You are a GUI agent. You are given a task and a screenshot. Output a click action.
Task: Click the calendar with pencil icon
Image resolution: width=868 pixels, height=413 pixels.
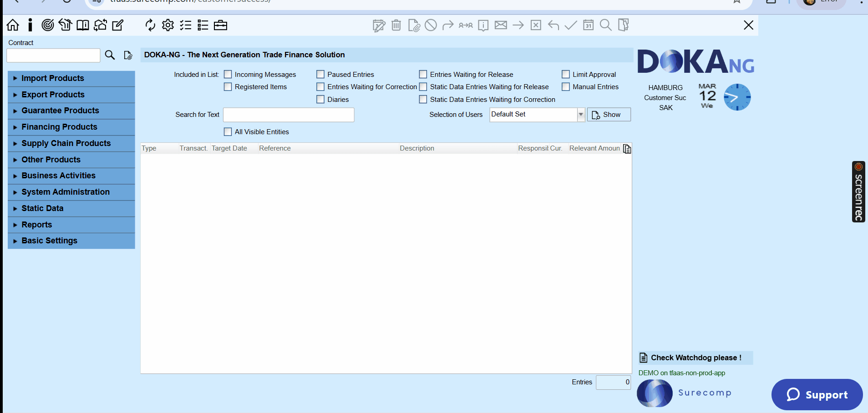click(379, 25)
